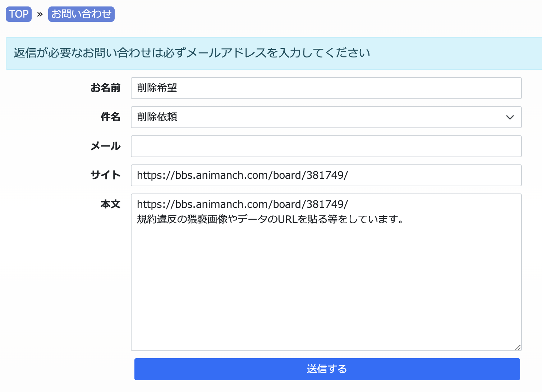Viewport: 542px width, 392px height.
Task: Focus the お名前 name input field
Action: click(326, 88)
